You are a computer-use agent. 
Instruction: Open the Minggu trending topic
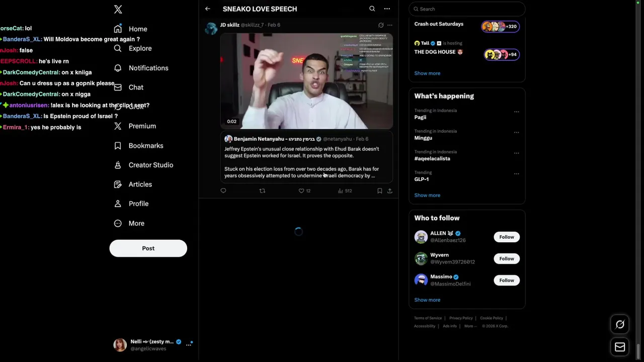click(x=423, y=138)
